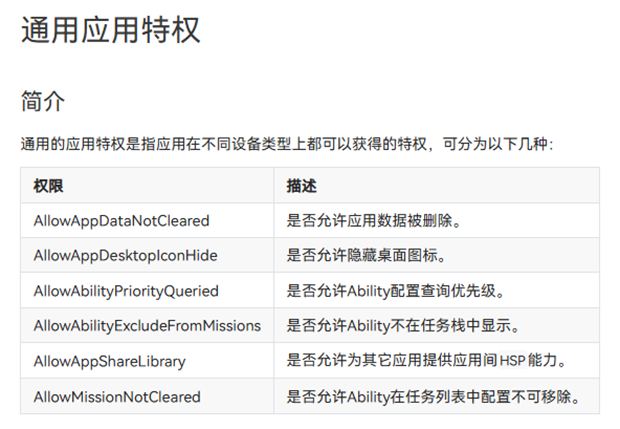620x429 pixels.
Task: Select the AllowAbilityExcludeFromMissions permission cell
Action: [147, 326]
